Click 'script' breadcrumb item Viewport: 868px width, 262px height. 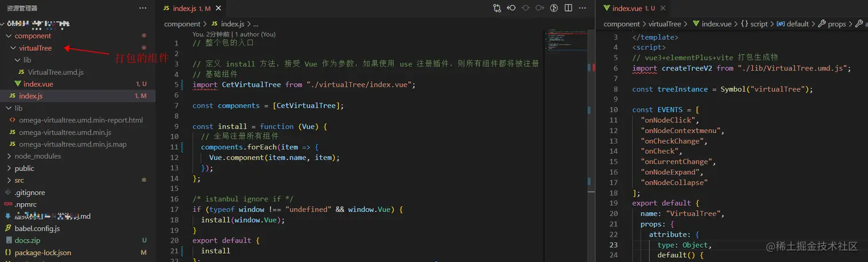[x=759, y=24]
